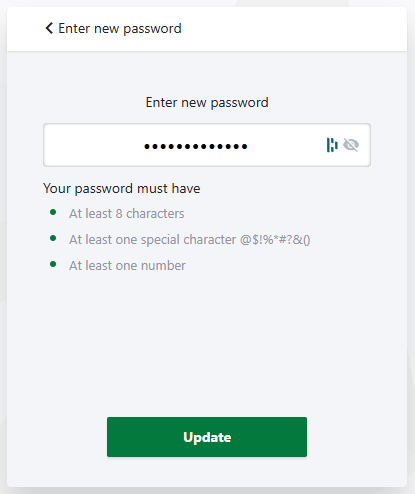Click the "At least 8 characters" requirement

pyautogui.click(x=127, y=214)
